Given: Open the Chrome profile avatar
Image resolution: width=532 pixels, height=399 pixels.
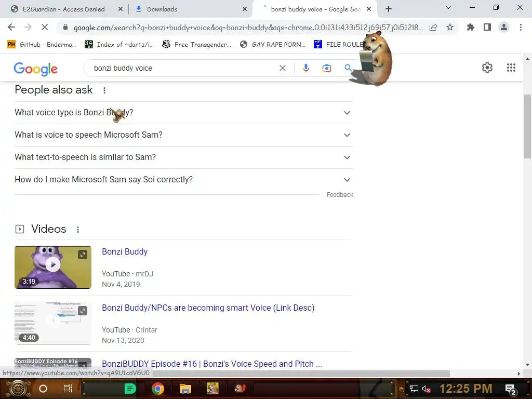Looking at the screenshot, I should coord(504,27).
